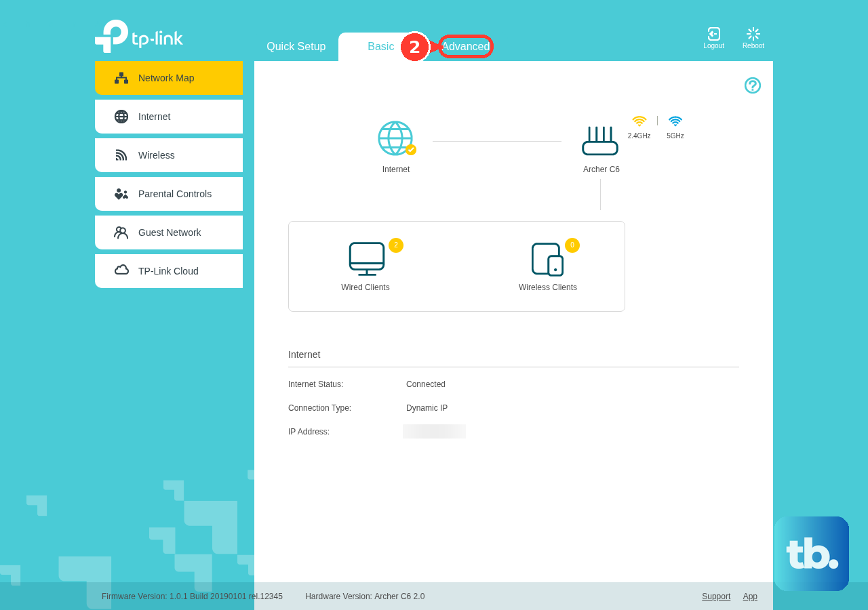Open Network Map in the sidebar
The width and height of the screenshot is (868, 610).
point(169,78)
